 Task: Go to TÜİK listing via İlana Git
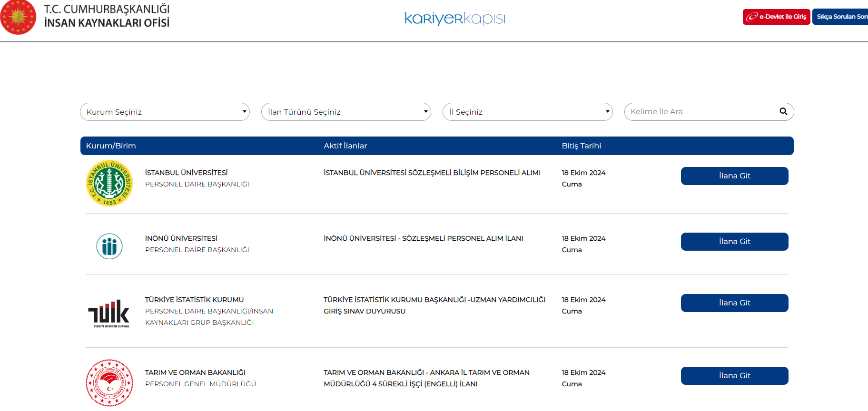734,303
